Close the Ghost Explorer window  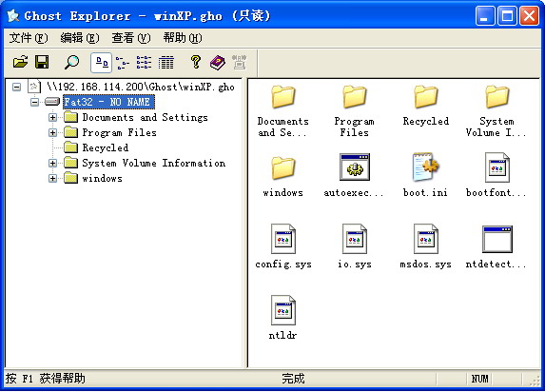pos(529,15)
